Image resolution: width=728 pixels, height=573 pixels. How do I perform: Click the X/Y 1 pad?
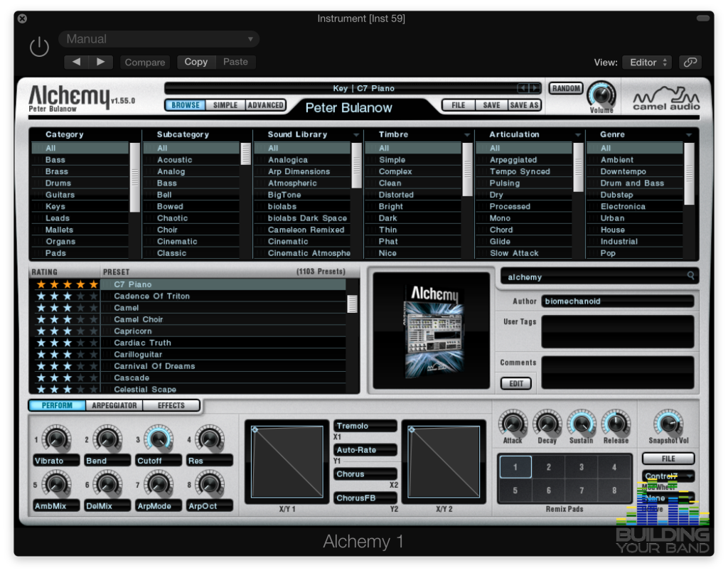(287, 461)
